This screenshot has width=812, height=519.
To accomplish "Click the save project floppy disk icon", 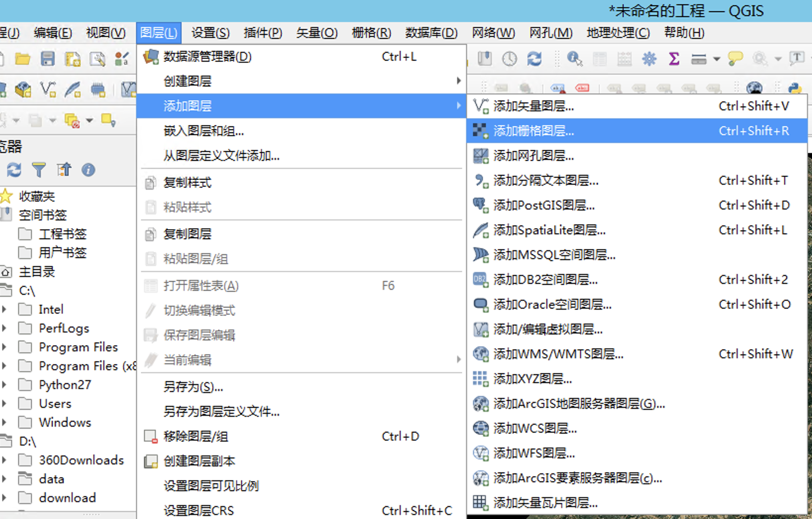I will click(x=48, y=59).
